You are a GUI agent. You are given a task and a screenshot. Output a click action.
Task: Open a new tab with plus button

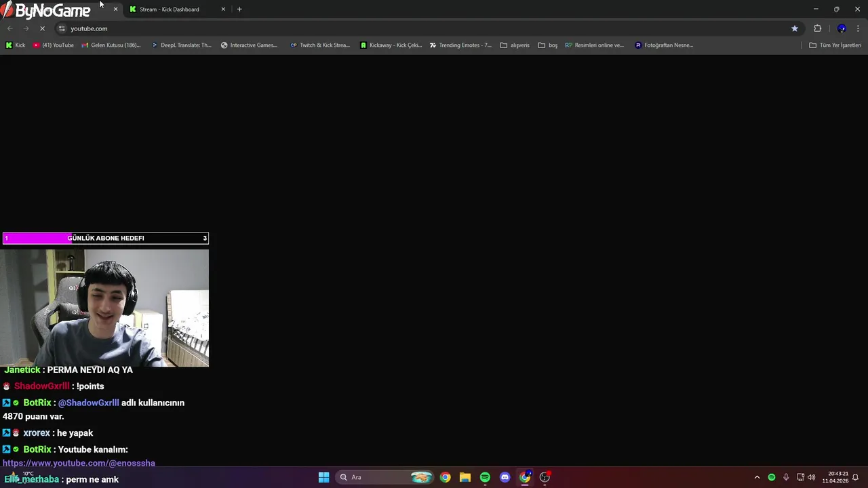[x=239, y=9]
